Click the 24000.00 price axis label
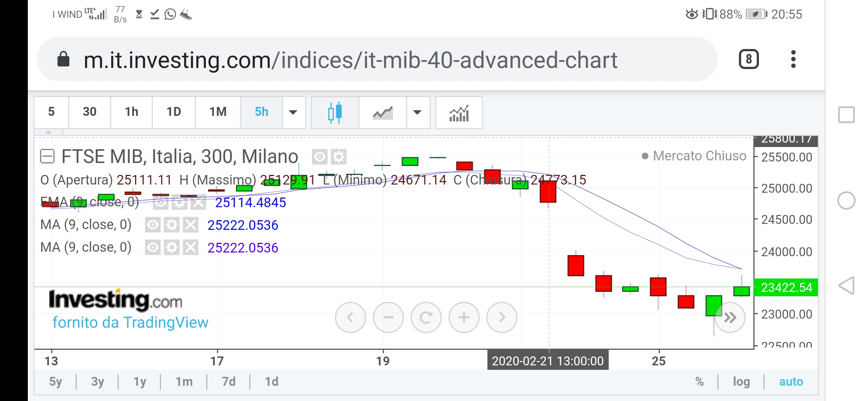The image size is (868, 401). click(787, 252)
